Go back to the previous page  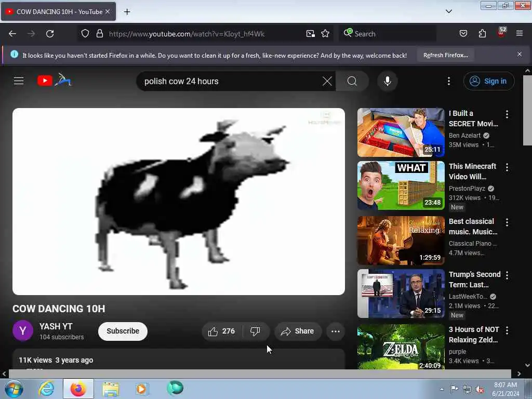coord(12,34)
